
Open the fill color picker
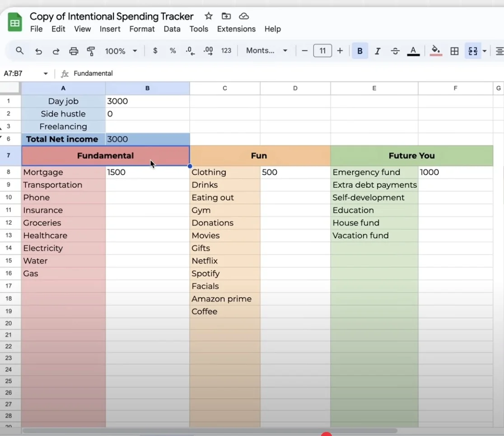pyautogui.click(x=436, y=51)
